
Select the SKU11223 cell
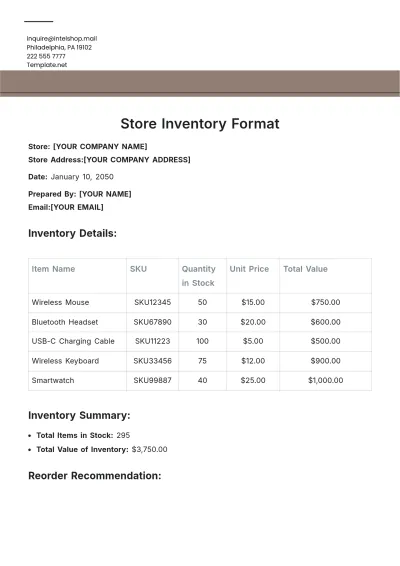coord(152,341)
